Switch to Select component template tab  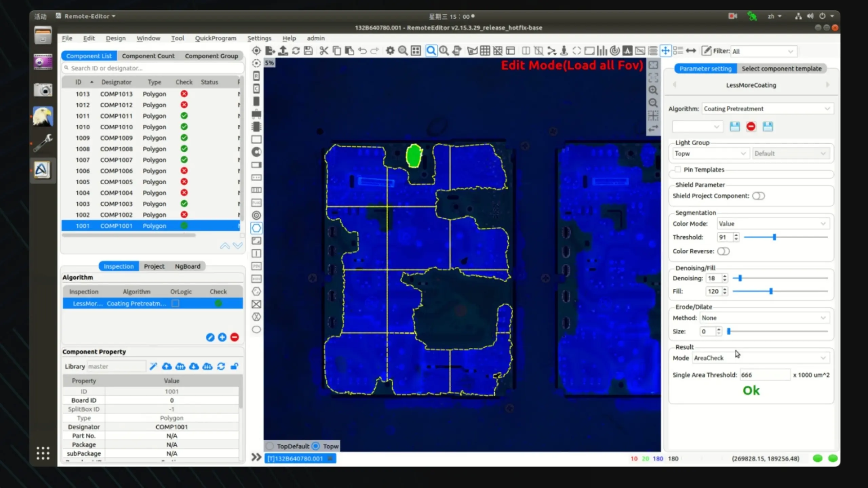(782, 69)
